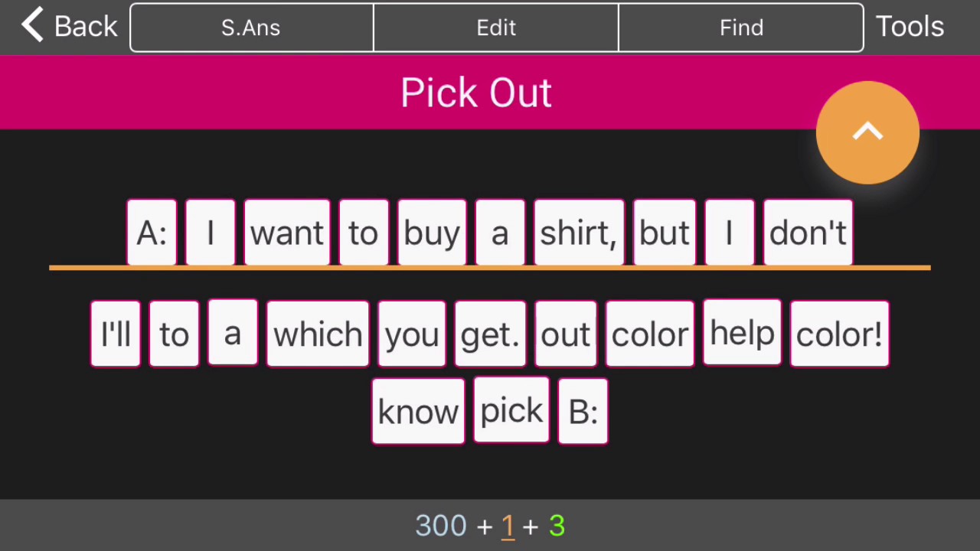Choose the "color!" tile with exclamation
Screen dimensions: 980x551
(839, 334)
